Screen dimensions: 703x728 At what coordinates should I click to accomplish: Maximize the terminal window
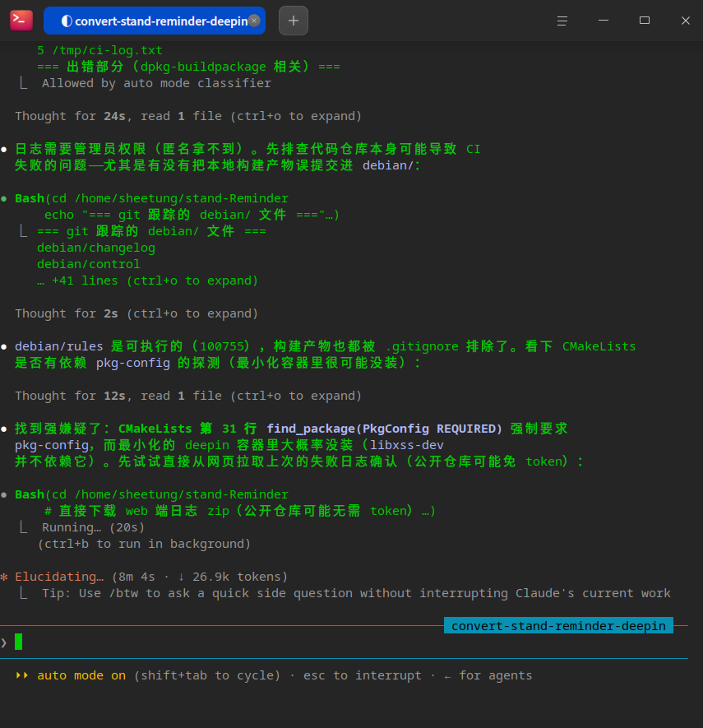point(644,21)
